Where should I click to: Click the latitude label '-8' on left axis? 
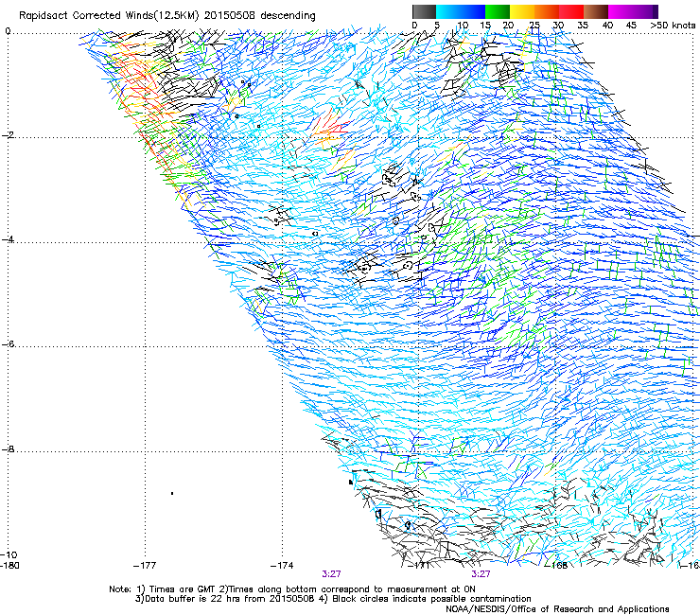8,448
